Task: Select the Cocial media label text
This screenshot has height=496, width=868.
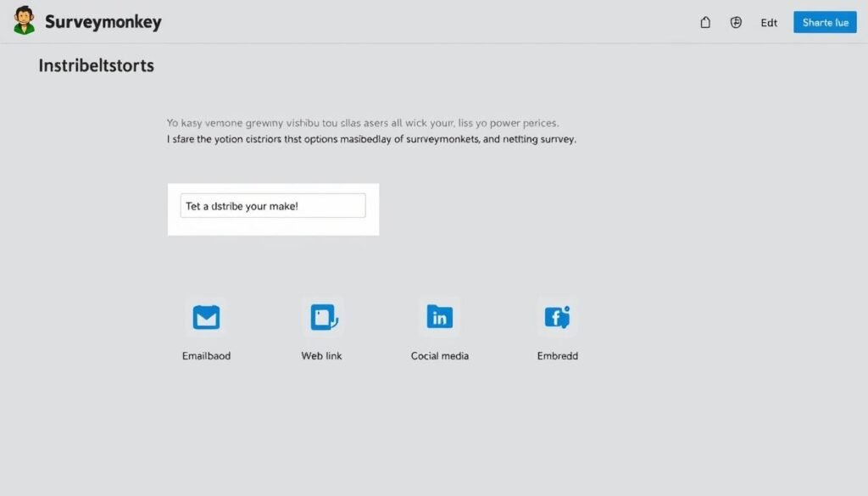Action: pyautogui.click(x=439, y=356)
